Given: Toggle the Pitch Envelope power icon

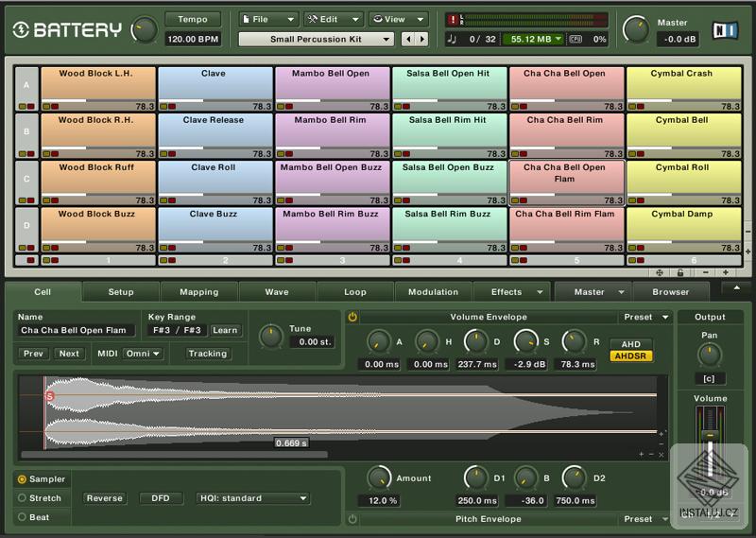Looking at the screenshot, I should point(352,519).
